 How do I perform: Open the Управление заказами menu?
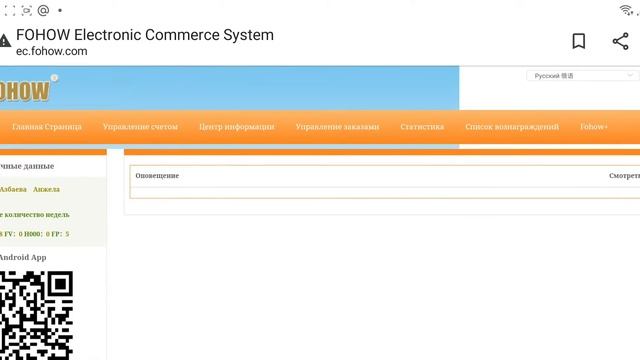pyautogui.click(x=338, y=127)
